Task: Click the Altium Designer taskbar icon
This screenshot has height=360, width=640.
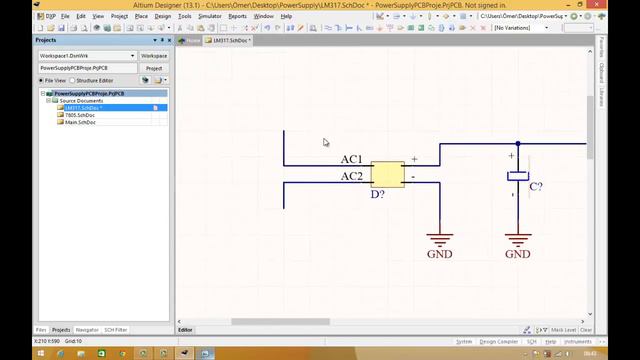Action: pyautogui.click(x=184, y=353)
